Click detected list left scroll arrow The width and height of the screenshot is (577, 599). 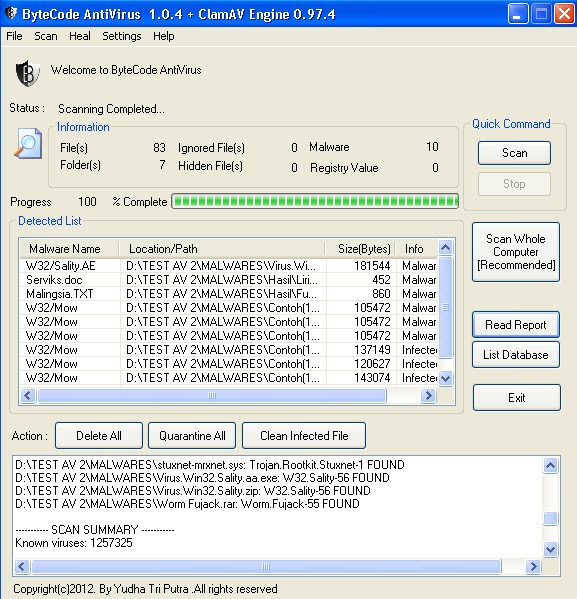pos(28,395)
